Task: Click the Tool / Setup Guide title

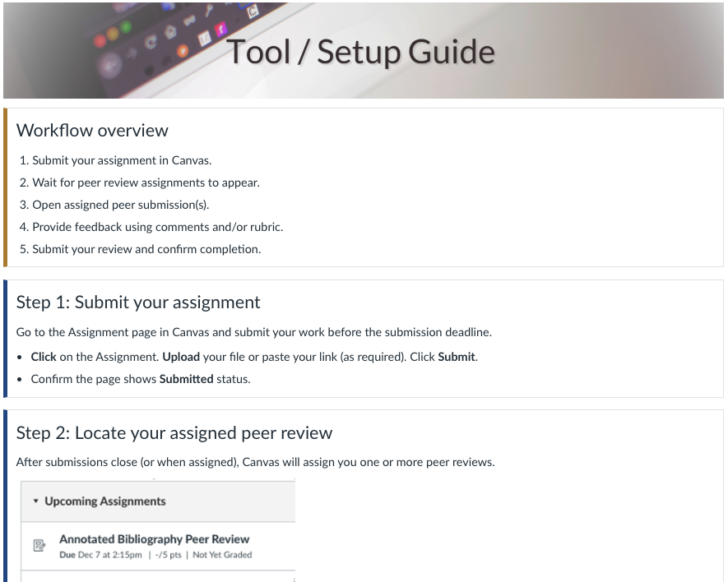Action: tap(362, 51)
